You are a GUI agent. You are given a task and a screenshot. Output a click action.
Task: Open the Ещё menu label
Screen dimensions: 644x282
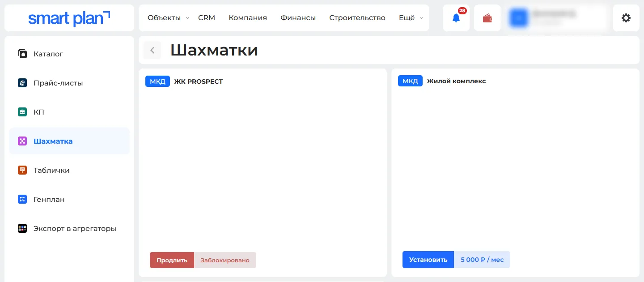click(x=407, y=18)
